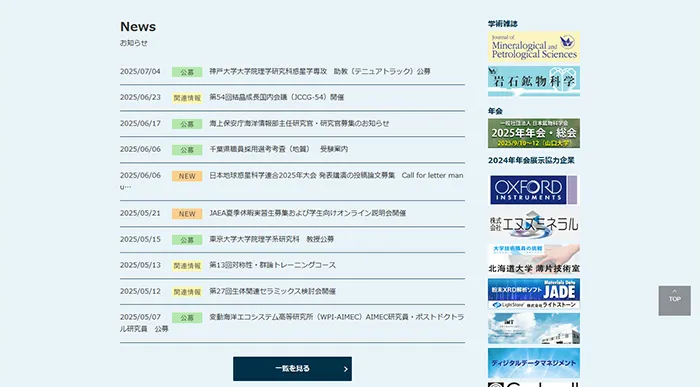Click the 公募 tag on the 2025/07/04 item

click(x=187, y=72)
